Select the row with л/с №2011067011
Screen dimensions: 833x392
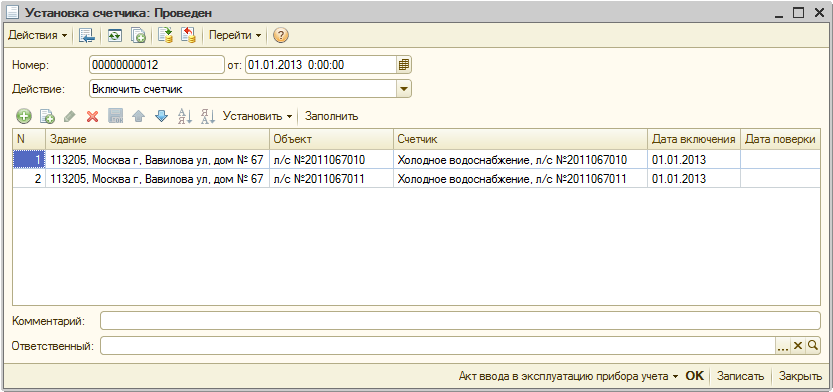(x=416, y=179)
